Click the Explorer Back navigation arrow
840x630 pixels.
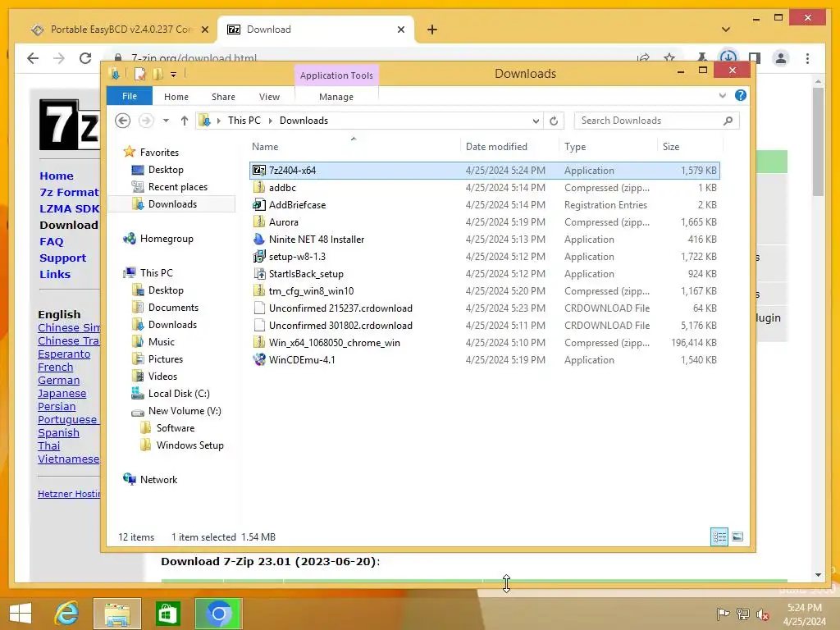pos(123,121)
